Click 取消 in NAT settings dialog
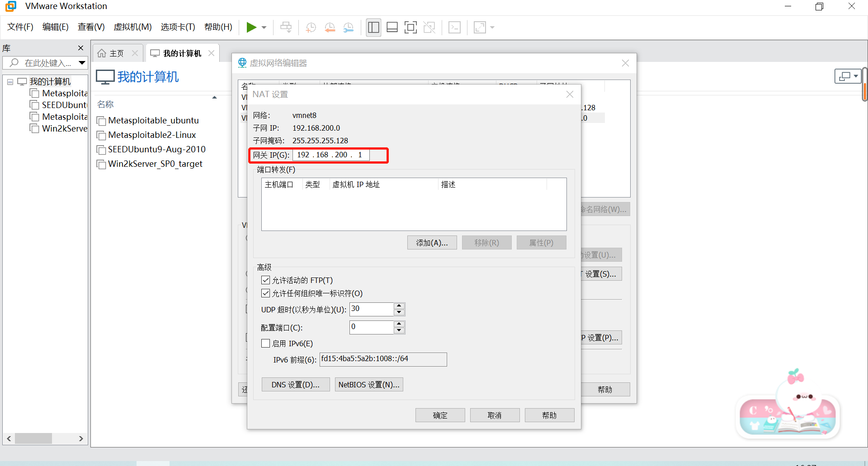The width and height of the screenshot is (868, 466). pos(495,415)
